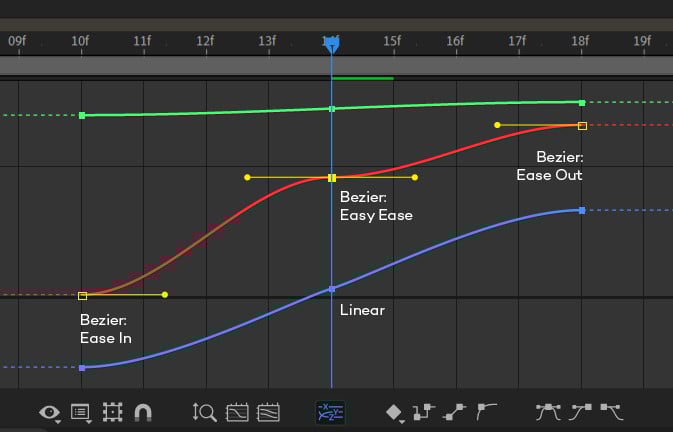
Task: Toggle the transform box for selected keys
Action: 112,411
